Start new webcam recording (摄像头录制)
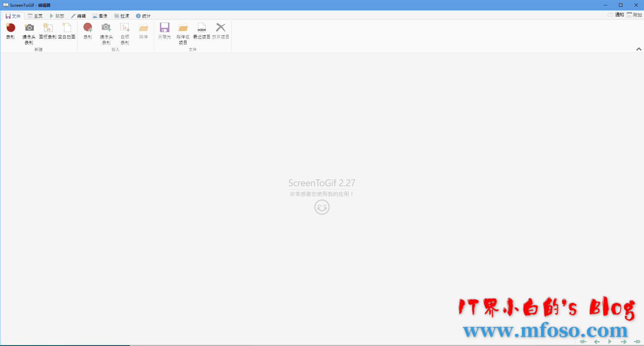Viewport: 644px width, 346px height. click(29, 33)
